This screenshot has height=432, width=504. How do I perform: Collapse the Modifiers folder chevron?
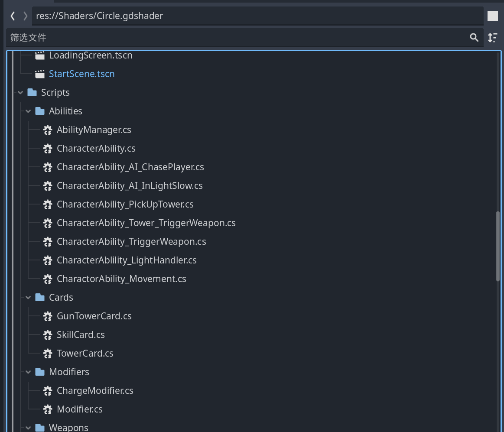coord(28,372)
